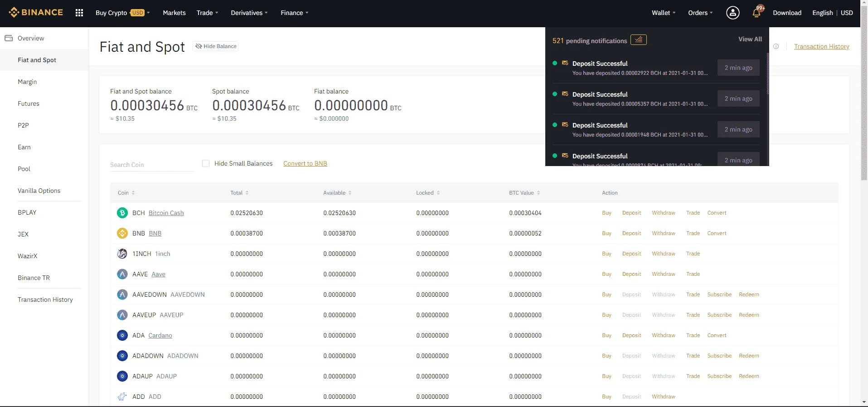This screenshot has width=868, height=407.
Task: Sort the table by Total column arrows
Action: coord(247,193)
